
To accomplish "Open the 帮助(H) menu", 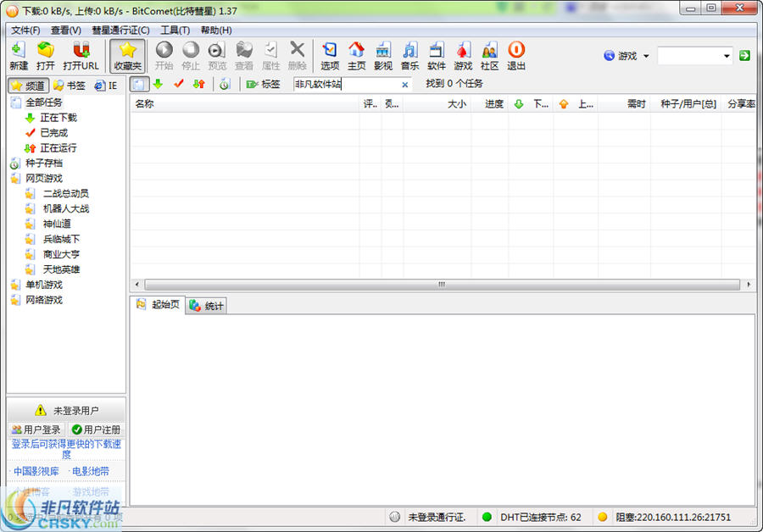I will point(216,30).
